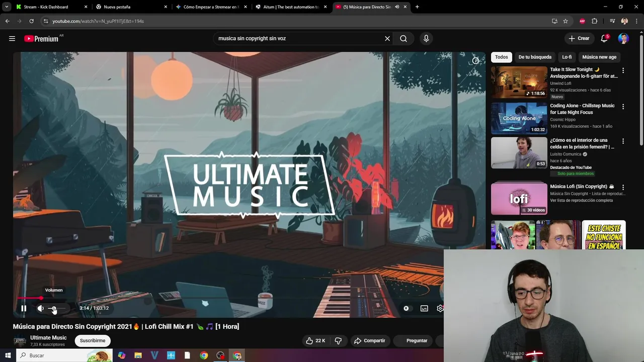Image resolution: width=644 pixels, height=362 pixels.
Task: Reload the page
Action: coord(31,21)
